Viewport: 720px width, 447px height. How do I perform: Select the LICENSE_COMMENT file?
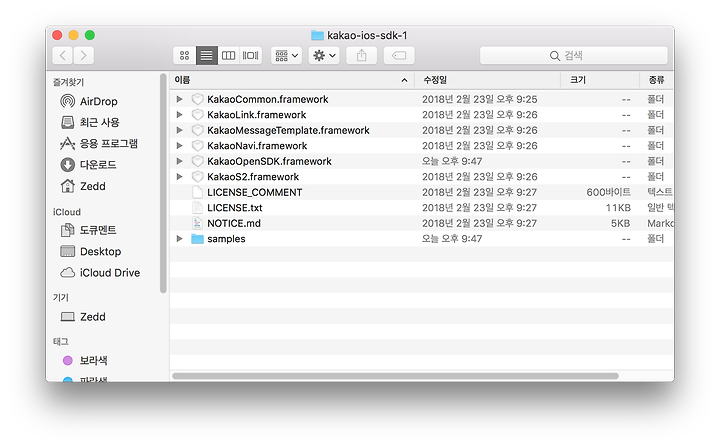pos(255,192)
